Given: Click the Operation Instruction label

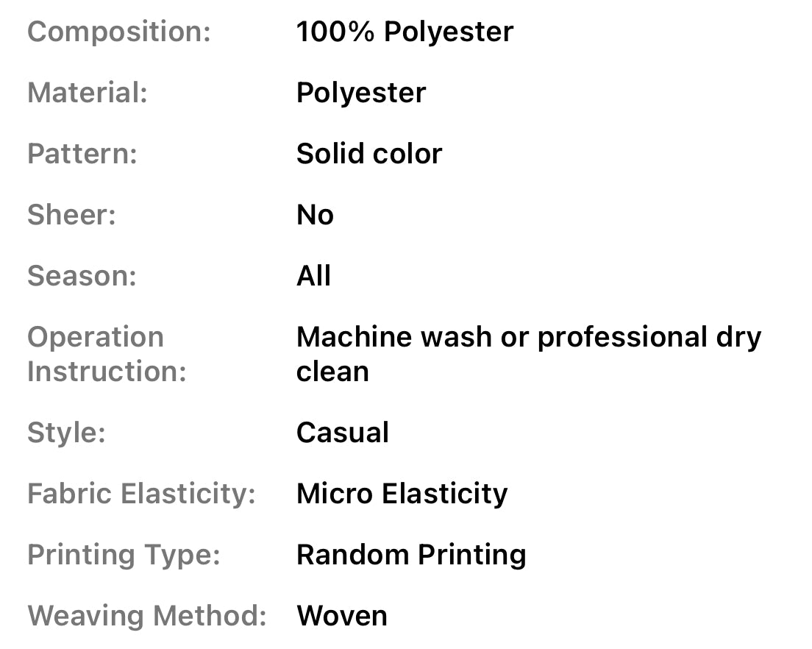Looking at the screenshot, I should (107, 354).
